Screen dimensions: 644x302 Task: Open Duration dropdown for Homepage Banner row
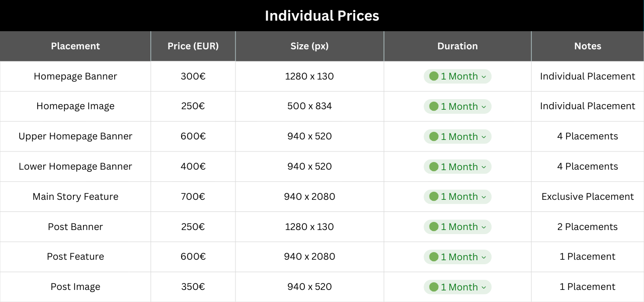tap(457, 77)
